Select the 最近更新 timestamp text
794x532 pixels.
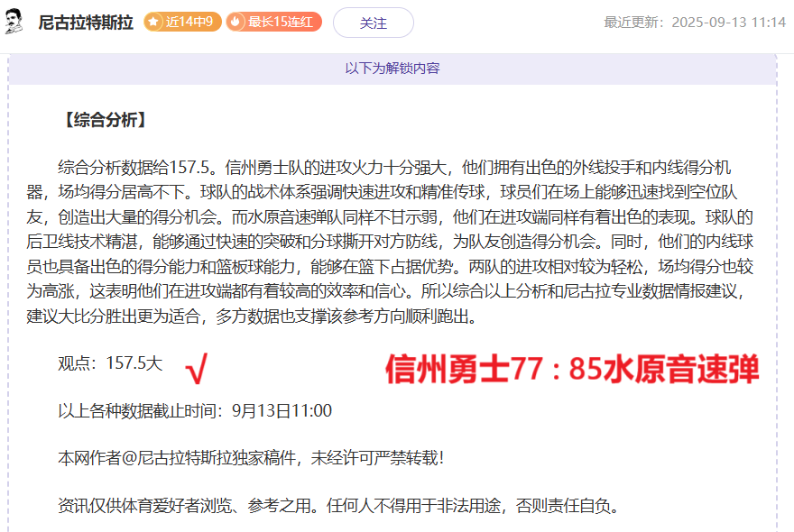tap(695, 23)
